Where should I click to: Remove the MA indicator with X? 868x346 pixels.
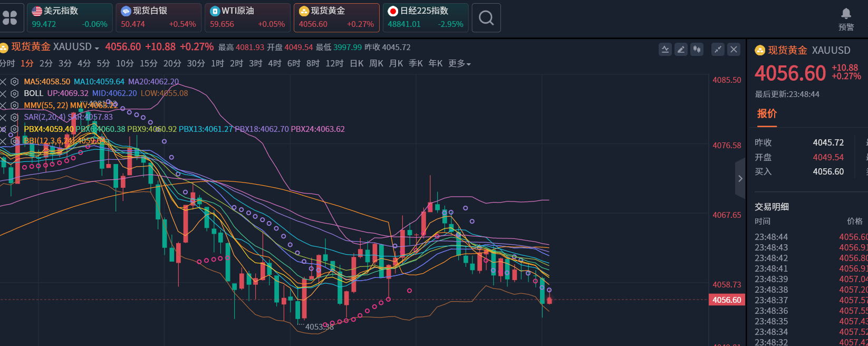click(3, 82)
